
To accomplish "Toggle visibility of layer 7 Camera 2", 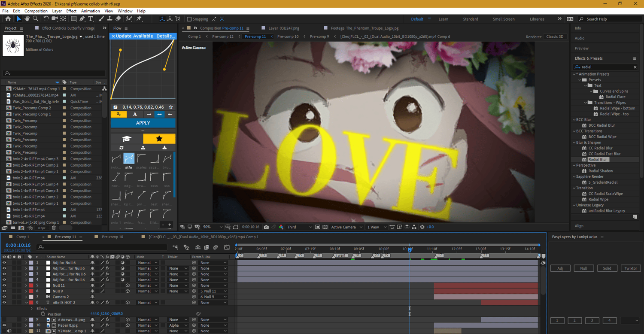I will tap(4, 297).
